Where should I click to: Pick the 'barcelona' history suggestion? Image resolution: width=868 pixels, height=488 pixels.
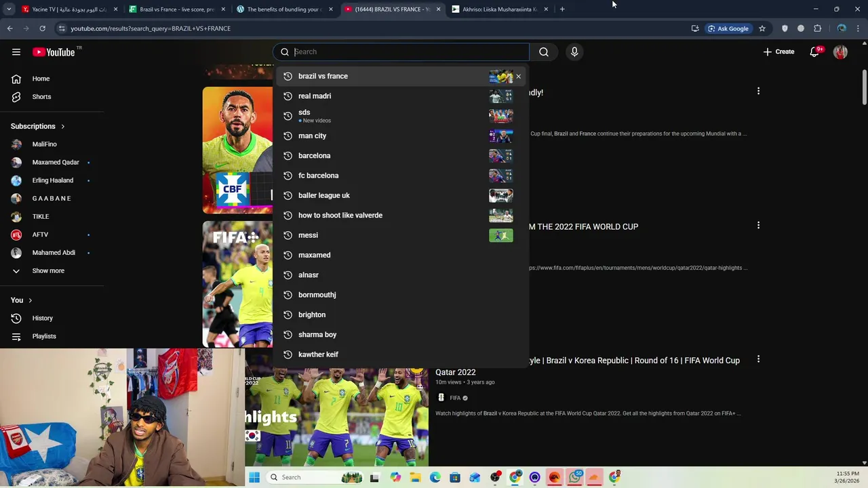click(x=400, y=156)
